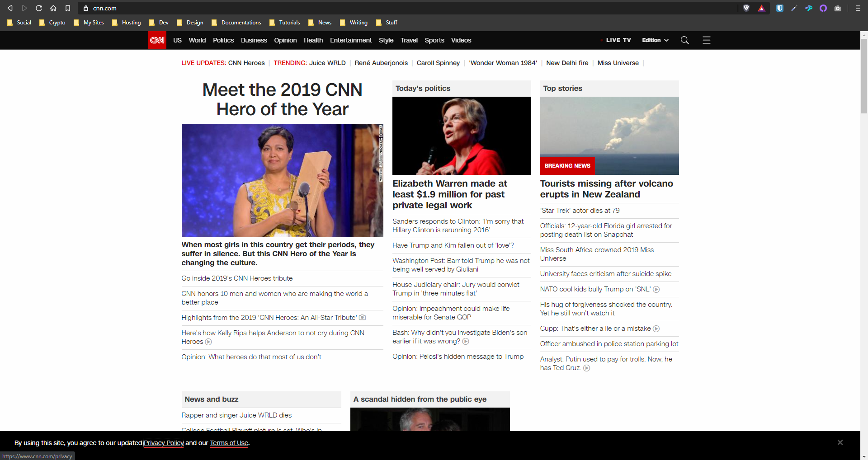
Task: Open CNN site search magnifier
Action: pos(685,40)
